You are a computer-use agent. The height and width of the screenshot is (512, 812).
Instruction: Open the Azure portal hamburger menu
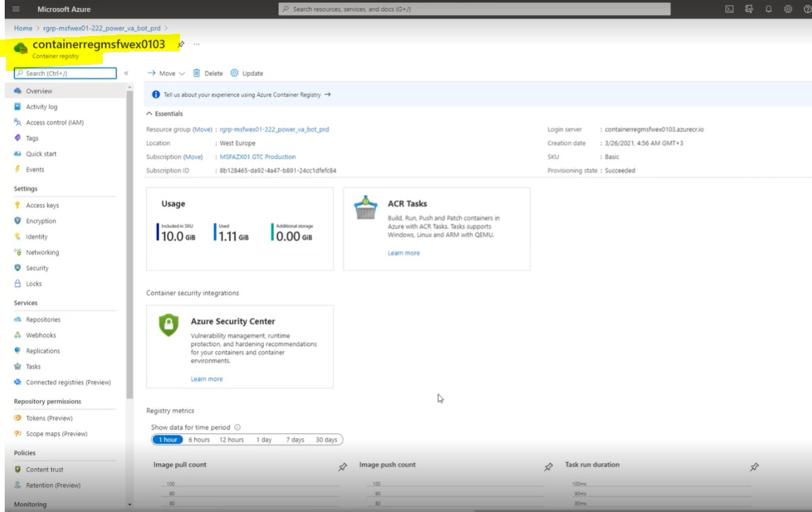click(x=16, y=9)
